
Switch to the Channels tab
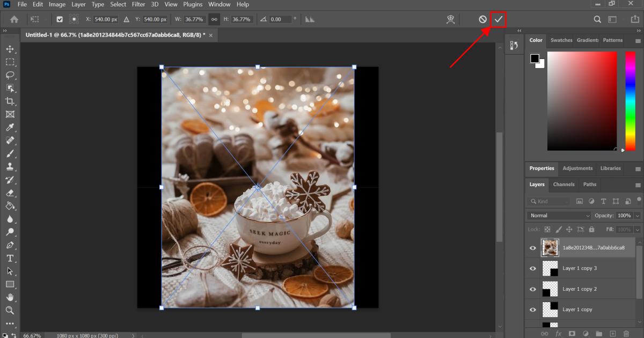563,185
